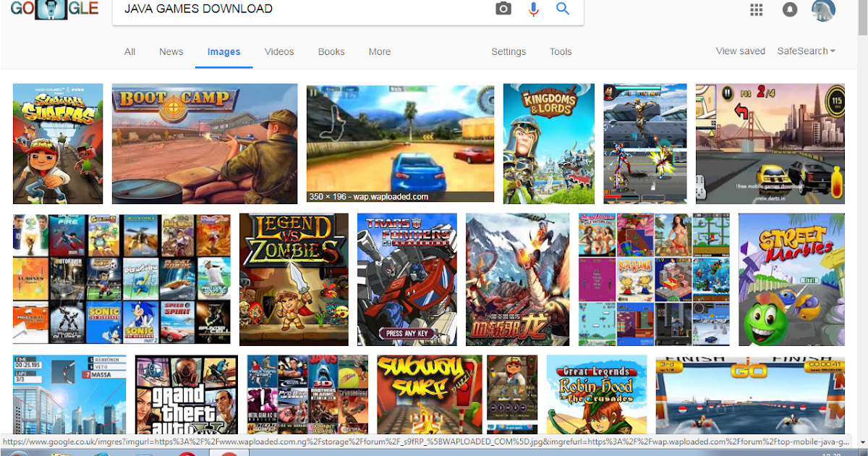Image resolution: width=868 pixels, height=456 pixels.
Task: Open the game covers collage with Sonic
Action: pos(122,279)
